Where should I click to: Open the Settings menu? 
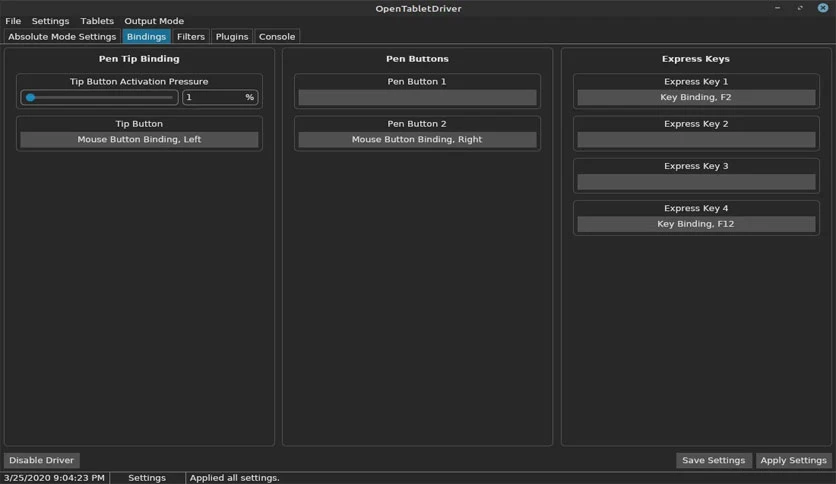[x=50, y=21]
